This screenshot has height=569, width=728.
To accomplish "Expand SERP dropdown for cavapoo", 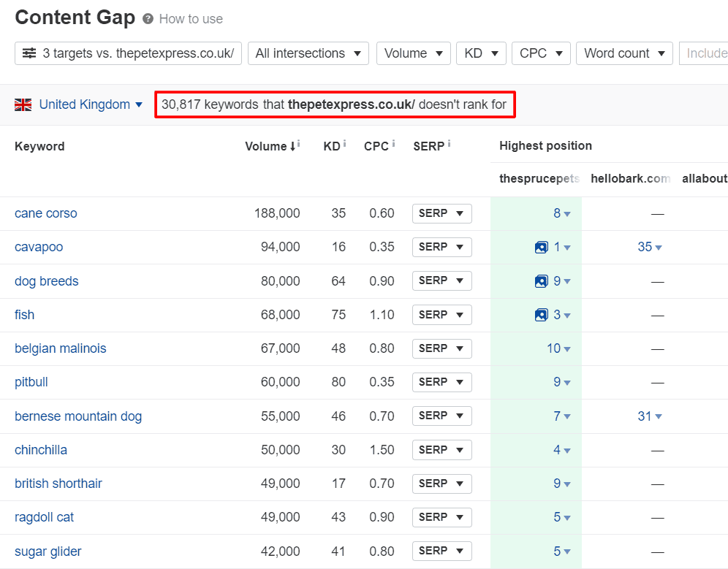I will 442,247.
